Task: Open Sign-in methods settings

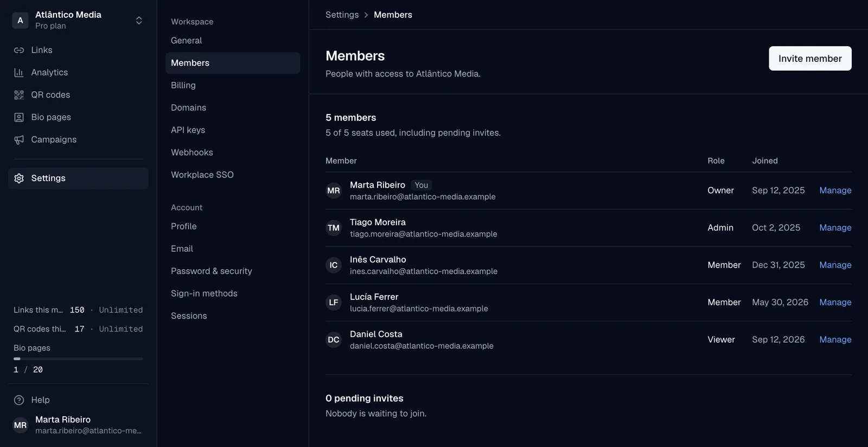Action: pyautogui.click(x=233, y=293)
